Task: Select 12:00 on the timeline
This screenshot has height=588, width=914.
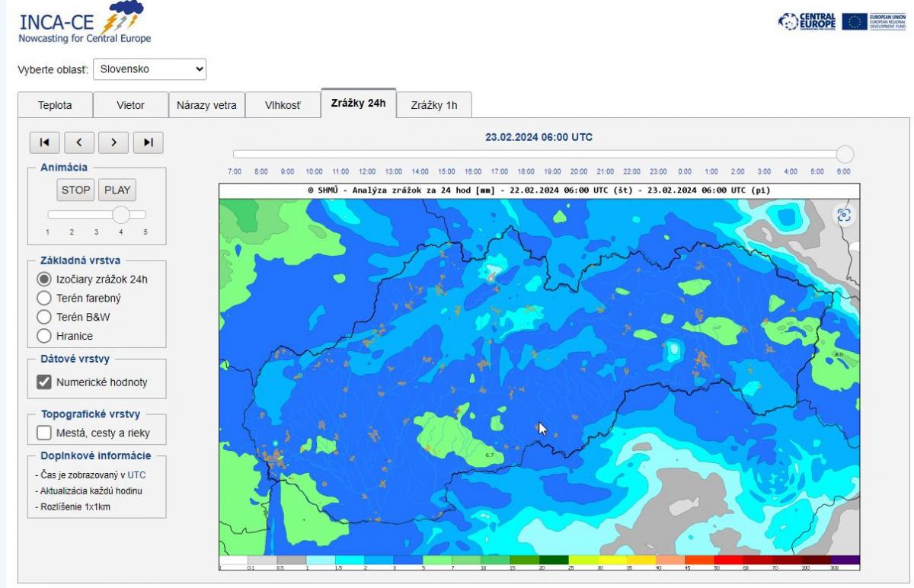Action: [367, 171]
